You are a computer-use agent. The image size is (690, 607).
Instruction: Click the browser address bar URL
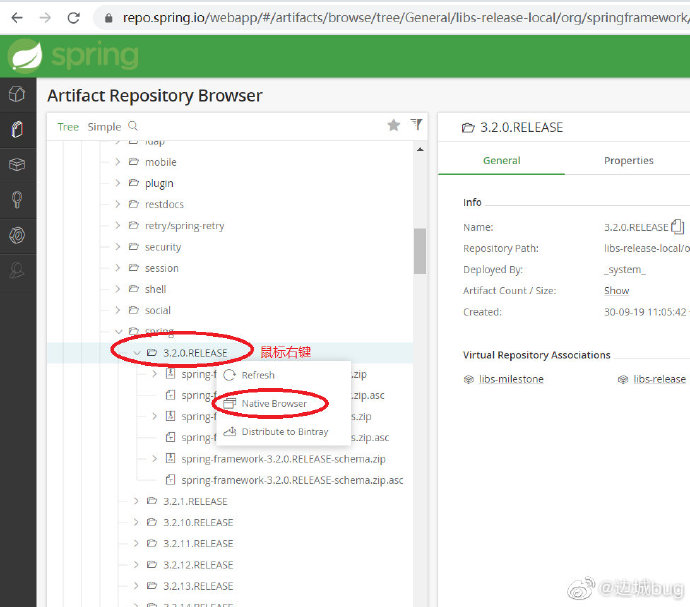pos(405,18)
